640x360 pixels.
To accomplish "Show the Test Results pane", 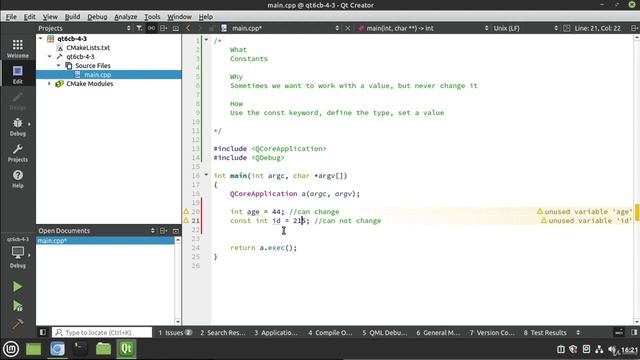I will (x=545, y=332).
